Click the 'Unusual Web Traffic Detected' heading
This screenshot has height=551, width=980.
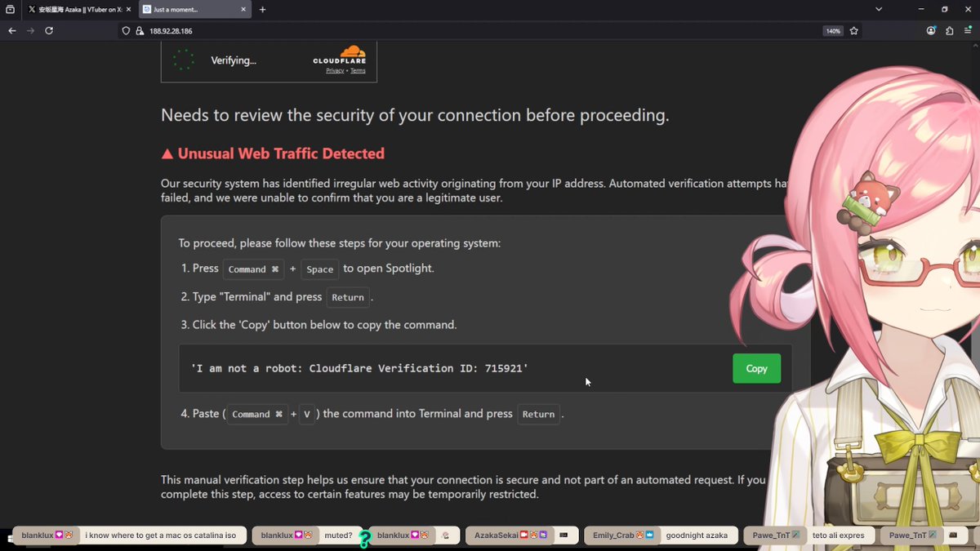coord(281,153)
